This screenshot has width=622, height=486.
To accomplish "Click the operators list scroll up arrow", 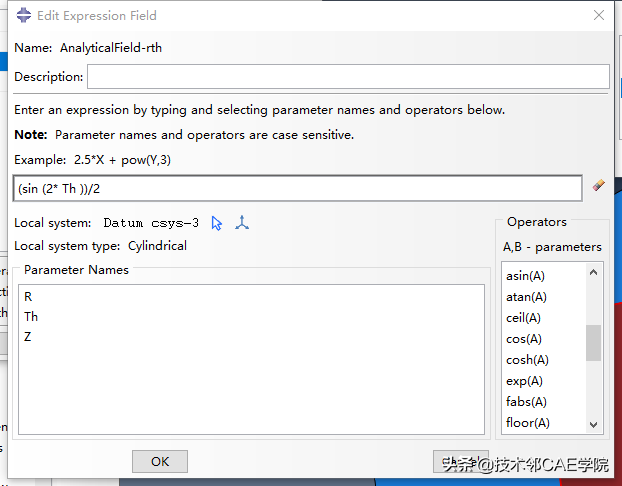I will [x=593, y=272].
